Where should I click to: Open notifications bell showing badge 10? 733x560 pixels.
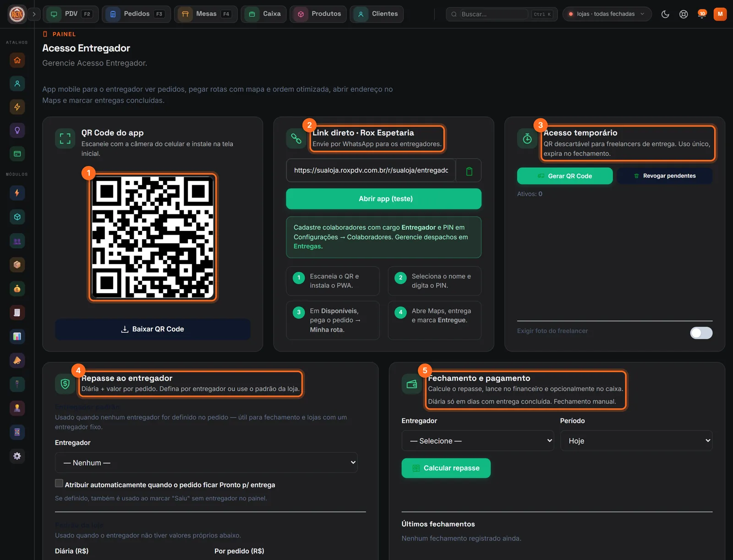(702, 14)
